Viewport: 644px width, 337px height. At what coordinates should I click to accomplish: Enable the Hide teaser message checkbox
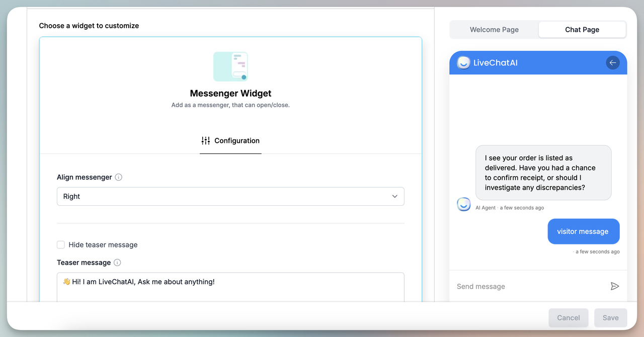[x=60, y=244]
